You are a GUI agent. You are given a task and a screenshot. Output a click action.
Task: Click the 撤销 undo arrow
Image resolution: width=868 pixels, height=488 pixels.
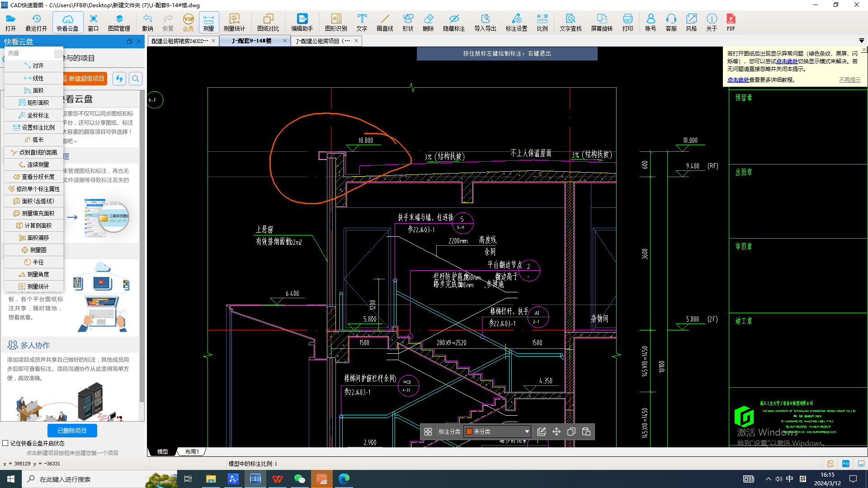click(147, 22)
